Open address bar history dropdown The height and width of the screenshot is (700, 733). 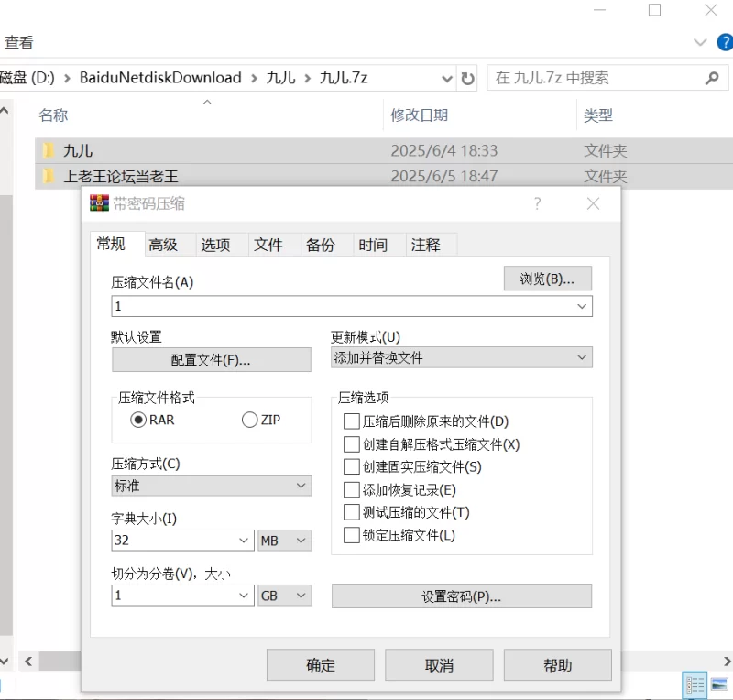(x=447, y=78)
